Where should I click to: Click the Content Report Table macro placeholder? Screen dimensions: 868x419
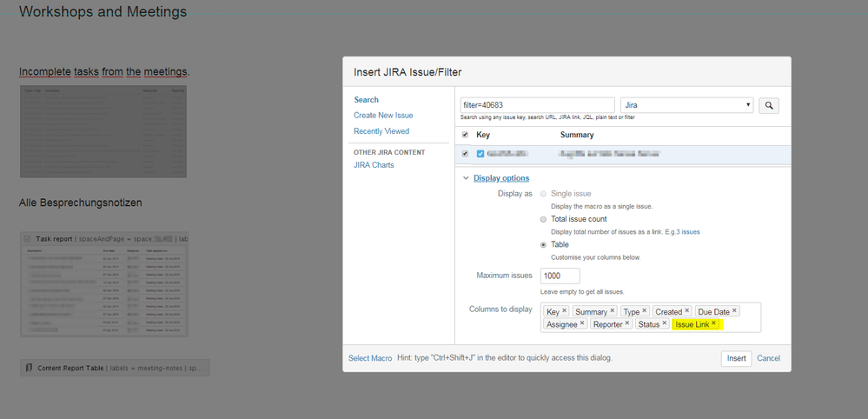click(115, 368)
